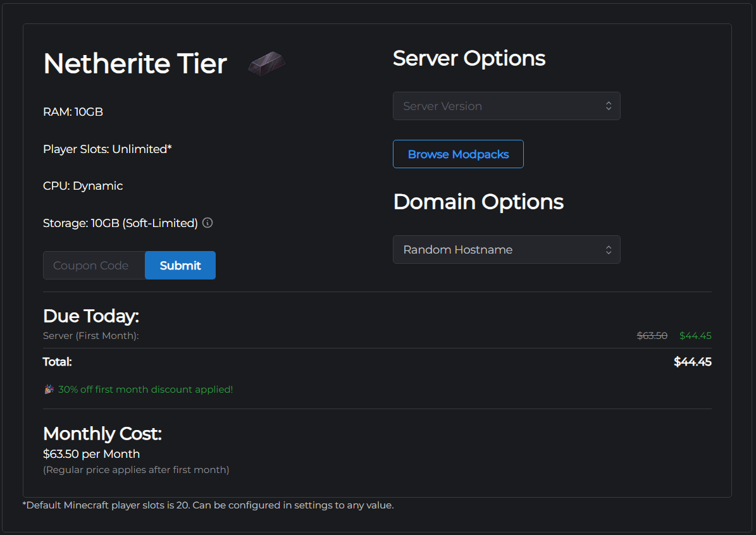Click the Total: label

[x=57, y=362]
